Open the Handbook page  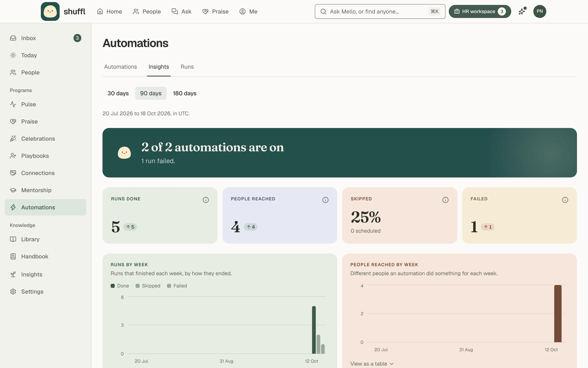[x=46, y=256]
